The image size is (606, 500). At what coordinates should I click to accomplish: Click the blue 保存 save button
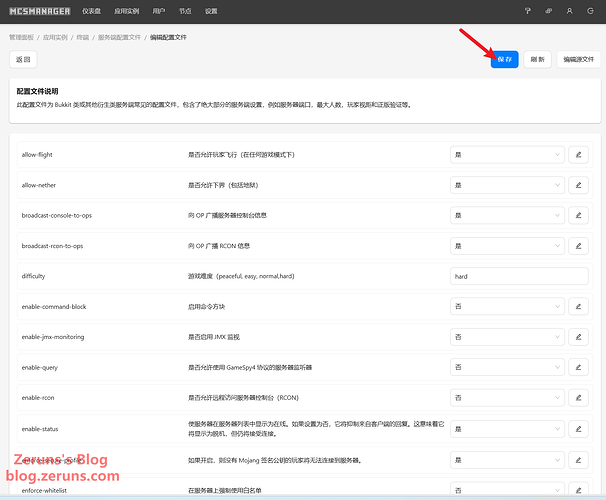point(504,60)
